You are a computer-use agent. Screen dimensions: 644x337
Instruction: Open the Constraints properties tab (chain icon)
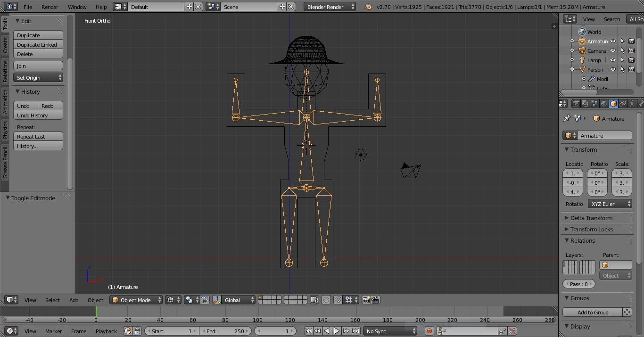(x=623, y=104)
